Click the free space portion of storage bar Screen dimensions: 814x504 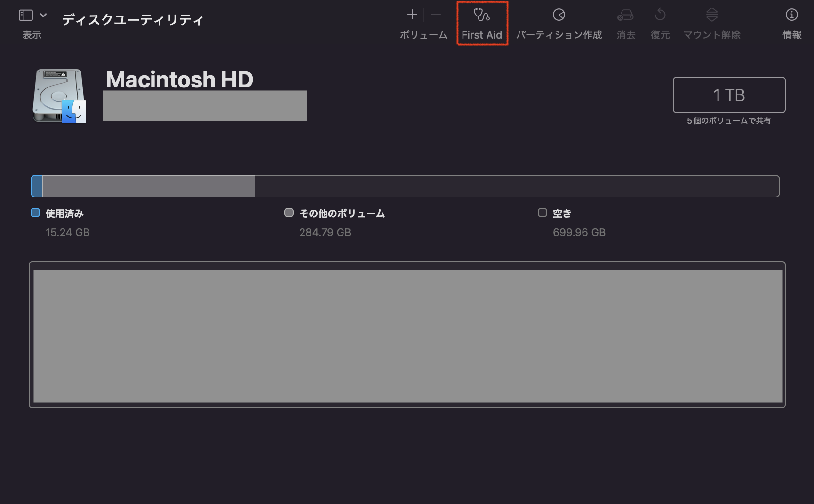point(517,186)
